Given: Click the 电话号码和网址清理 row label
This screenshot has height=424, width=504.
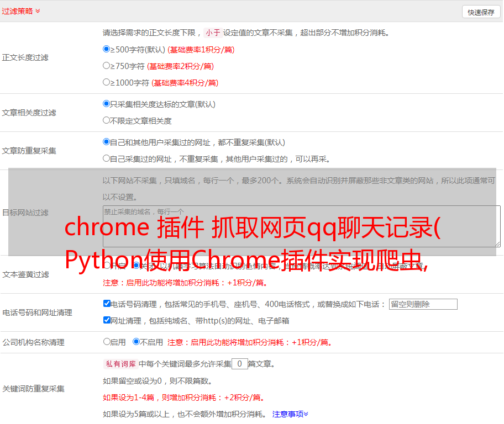Looking at the screenshot, I should pos(37,312).
